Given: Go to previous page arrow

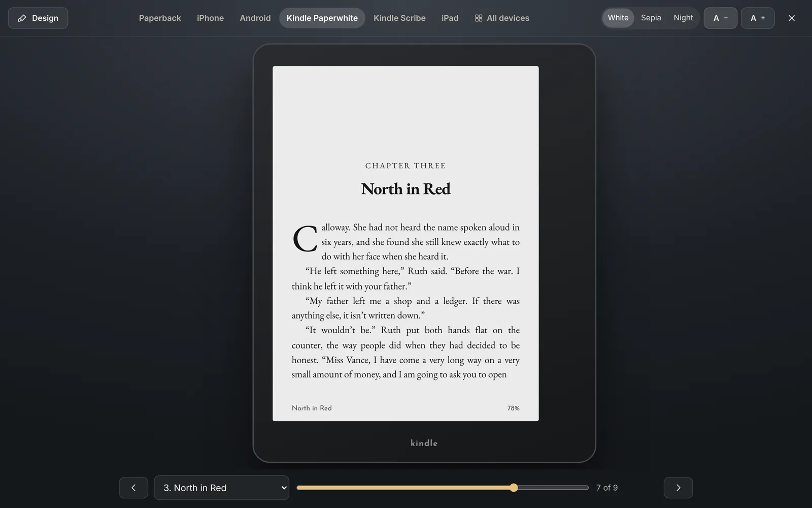Looking at the screenshot, I should (x=133, y=488).
